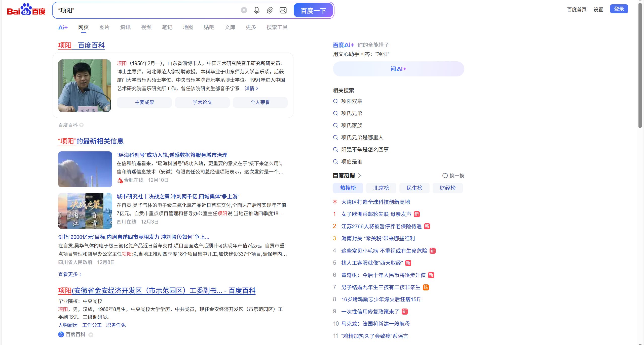This screenshot has width=644, height=345.
Task: Click the page vertical scrollbar
Action: pyautogui.click(x=640, y=65)
